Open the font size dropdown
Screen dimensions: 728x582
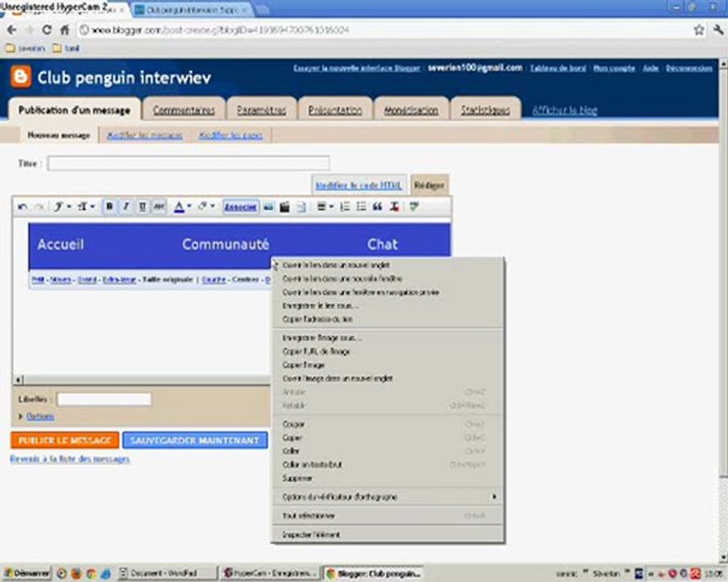point(86,207)
